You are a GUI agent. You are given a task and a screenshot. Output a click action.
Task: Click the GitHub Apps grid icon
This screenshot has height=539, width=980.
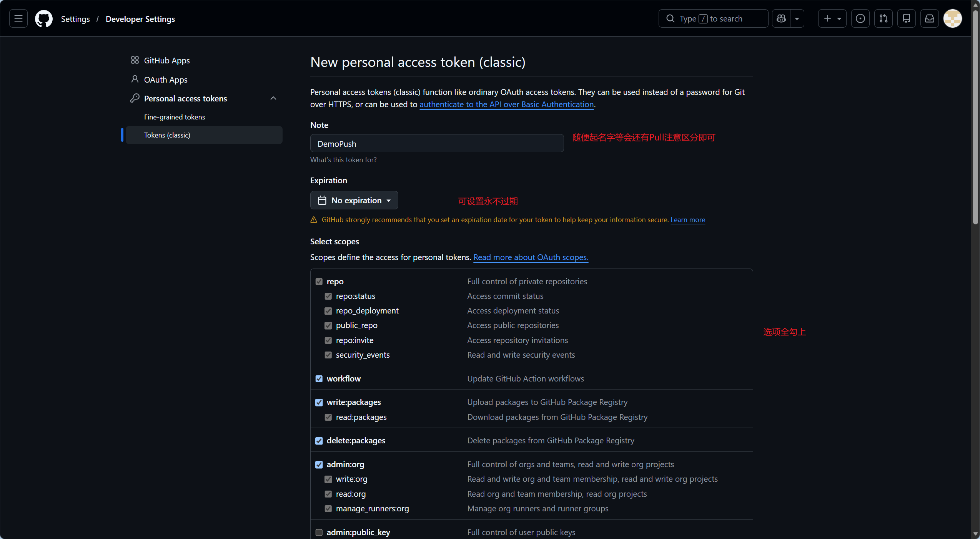135,60
